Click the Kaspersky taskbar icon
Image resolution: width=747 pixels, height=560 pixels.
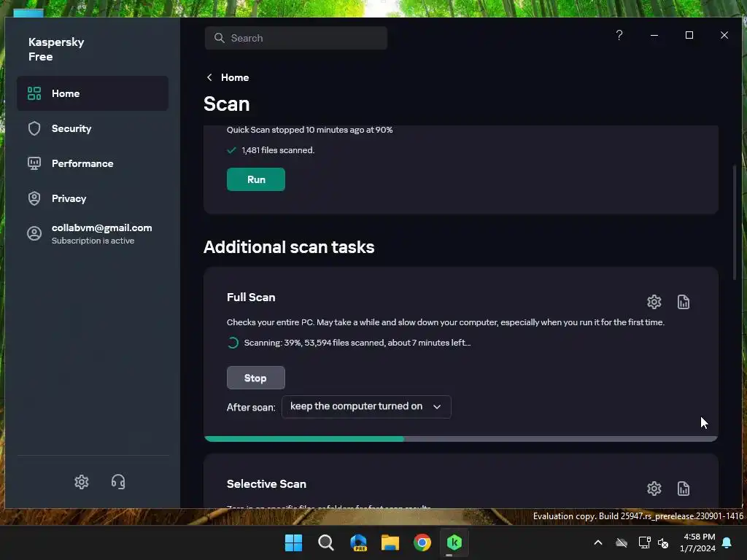pyautogui.click(x=454, y=542)
